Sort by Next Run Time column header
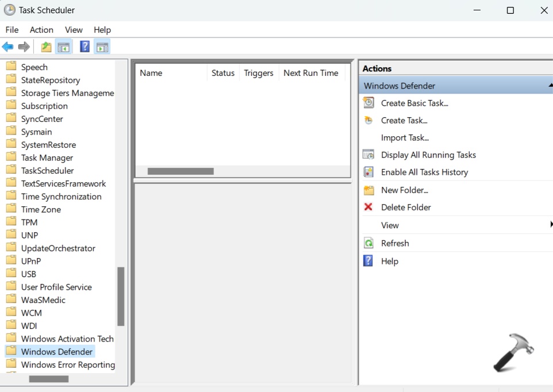The width and height of the screenshot is (553, 392). pyautogui.click(x=312, y=73)
